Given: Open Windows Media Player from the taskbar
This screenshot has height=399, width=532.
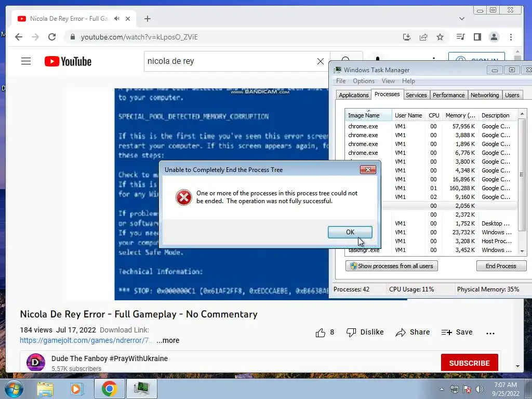Looking at the screenshot, I should [x=77, y=389].
